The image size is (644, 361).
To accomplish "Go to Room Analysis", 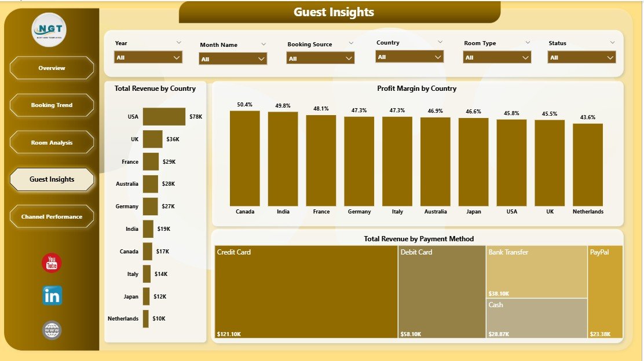I will coord(52,142).
